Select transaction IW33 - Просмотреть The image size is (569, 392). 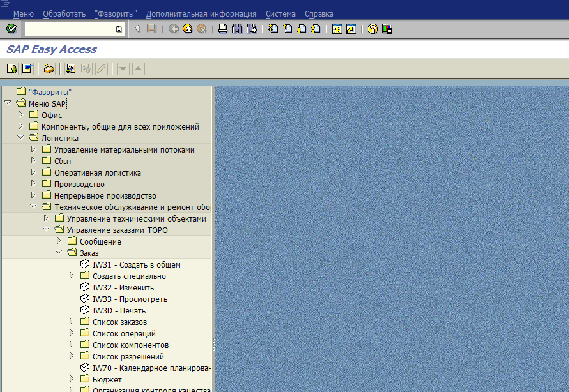coord(130,299)
